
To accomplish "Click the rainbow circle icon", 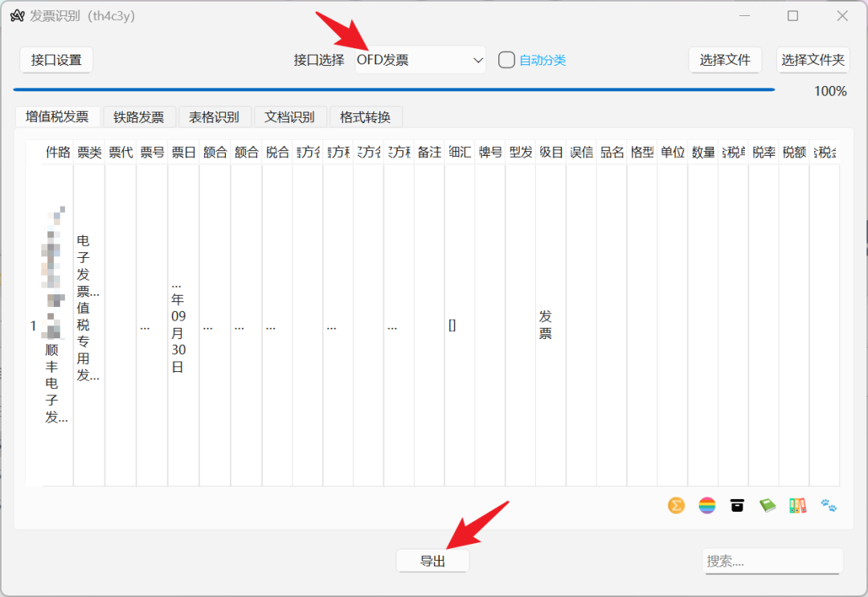I will click(706, 505).
